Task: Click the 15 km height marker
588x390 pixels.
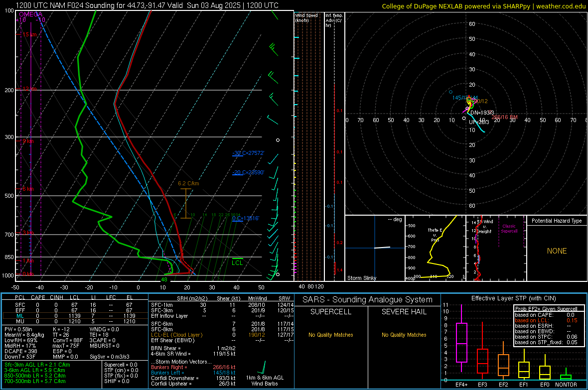Action: (29, 34)
